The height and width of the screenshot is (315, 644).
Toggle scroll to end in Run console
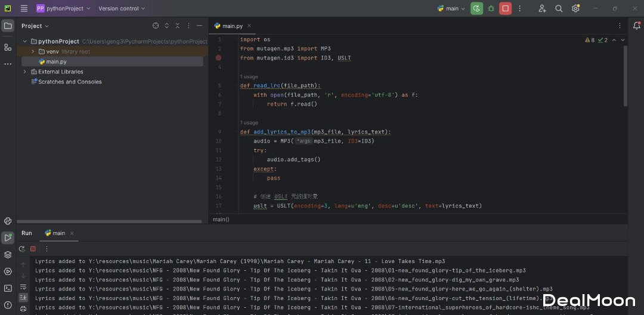point(23,298)
